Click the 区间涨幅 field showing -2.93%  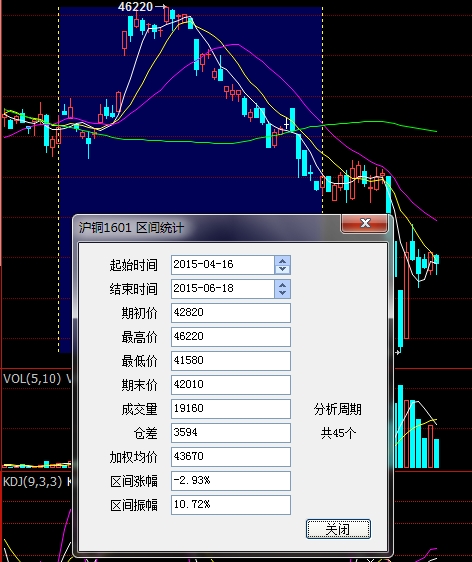[x=231, y=481]
